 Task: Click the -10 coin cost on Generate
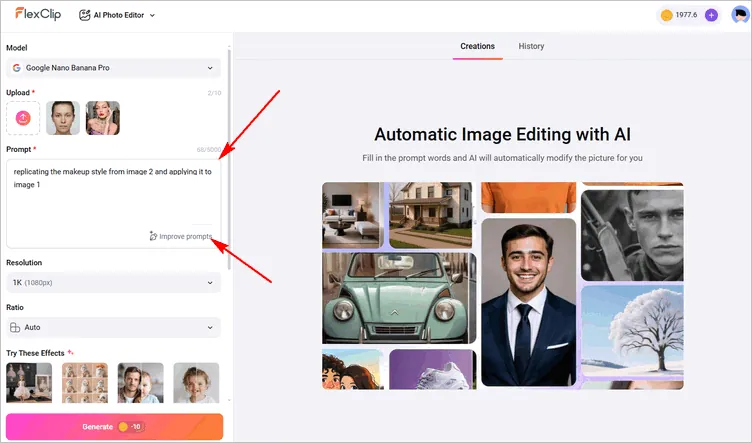[x=131, y=427]
